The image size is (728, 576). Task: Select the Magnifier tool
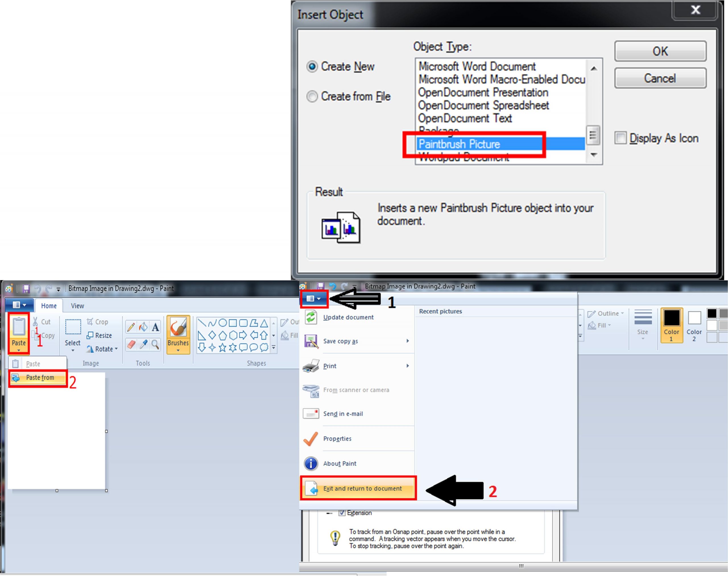pos(155,344)
